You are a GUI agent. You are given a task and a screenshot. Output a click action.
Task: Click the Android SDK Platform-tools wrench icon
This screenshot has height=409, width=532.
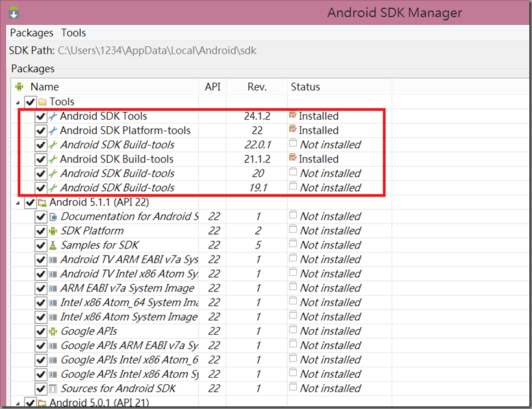point(53,131)
